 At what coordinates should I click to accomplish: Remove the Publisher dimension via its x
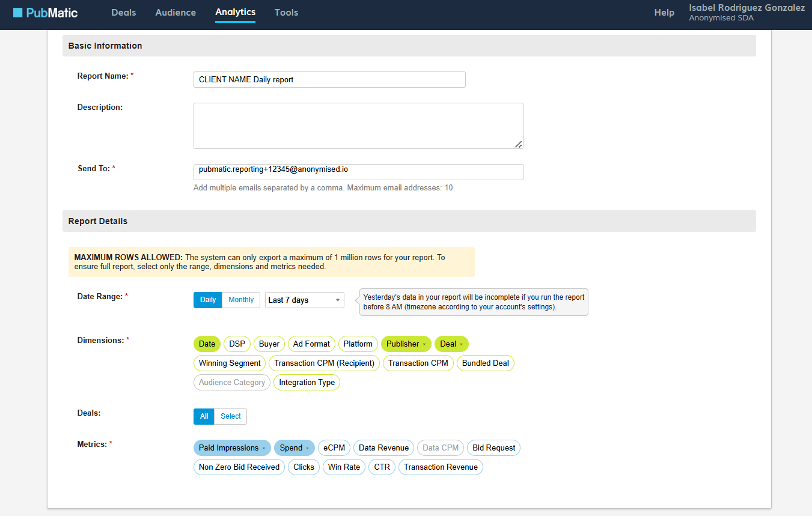[x=424, y=344]
